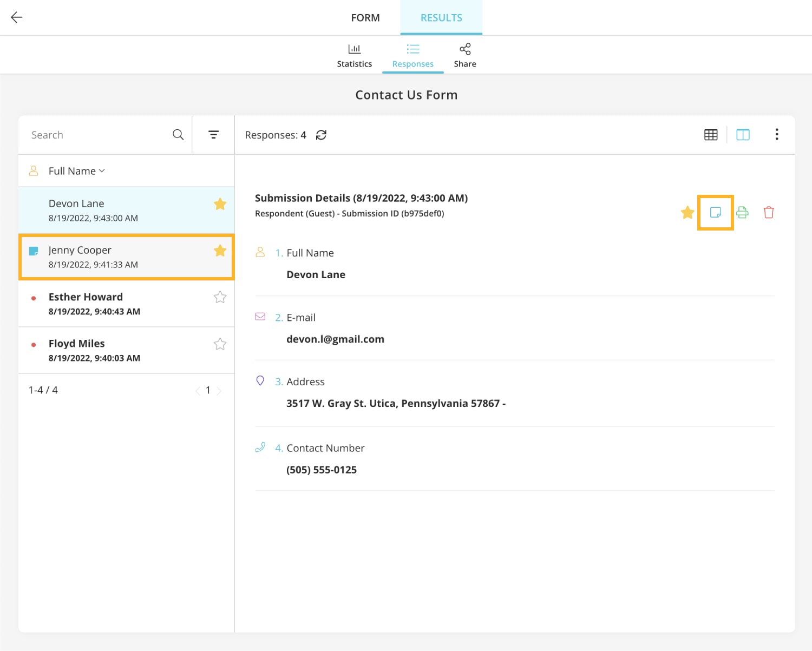The width and height of the screenshot is (812, 651).
Task: Open the Responses section under RESULTS
Action: coord(412,54)
